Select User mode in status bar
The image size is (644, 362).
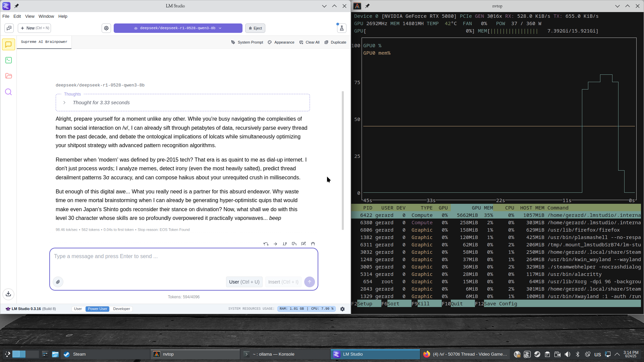78,309
